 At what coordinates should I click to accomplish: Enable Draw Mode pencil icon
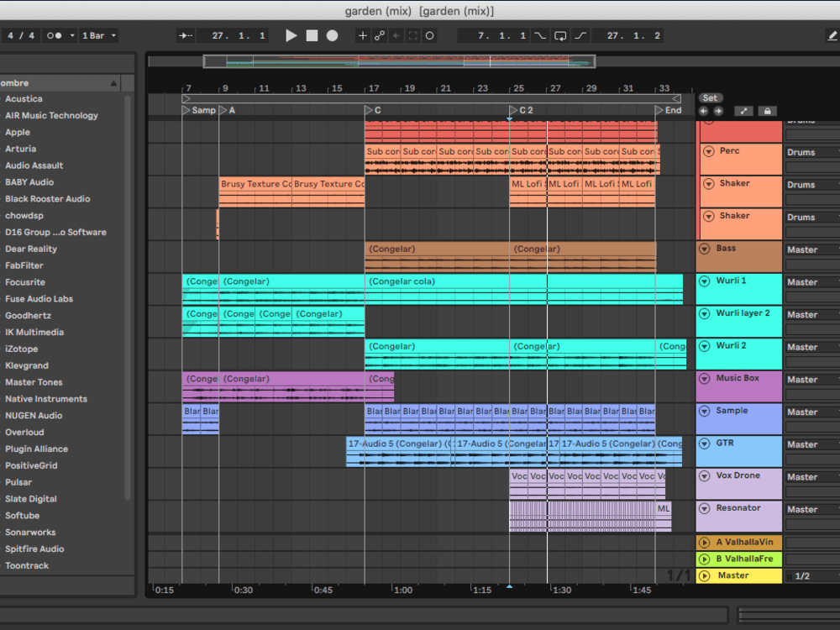click(x=832, y=35)
